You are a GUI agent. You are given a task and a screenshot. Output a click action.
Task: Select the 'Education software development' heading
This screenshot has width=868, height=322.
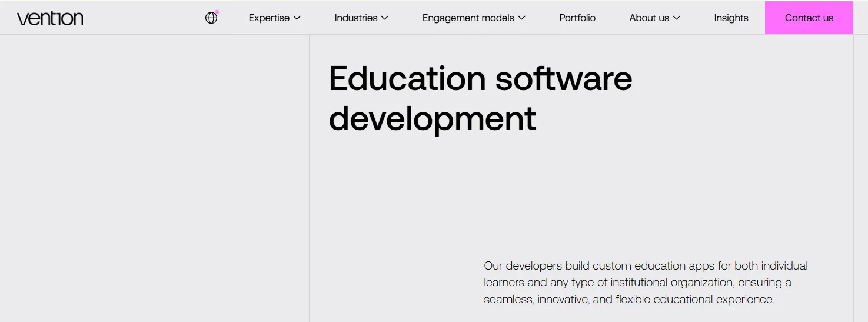coord(480,98)
